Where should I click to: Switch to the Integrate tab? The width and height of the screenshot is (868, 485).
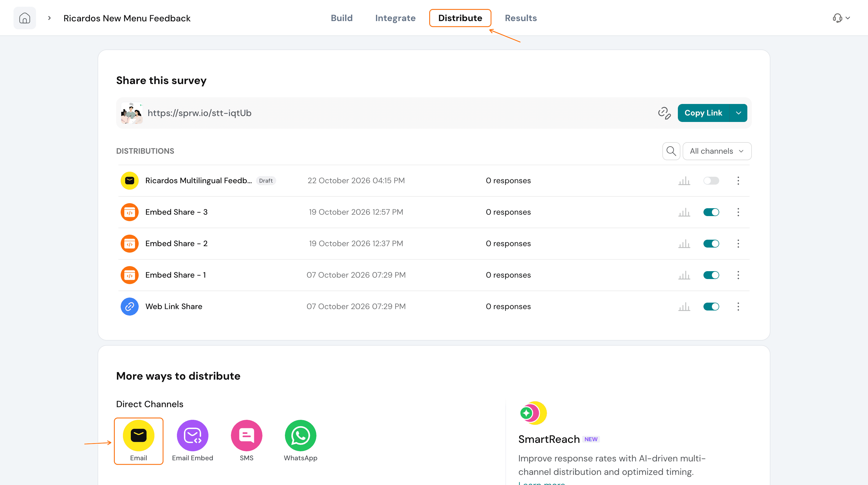(395, 18)
